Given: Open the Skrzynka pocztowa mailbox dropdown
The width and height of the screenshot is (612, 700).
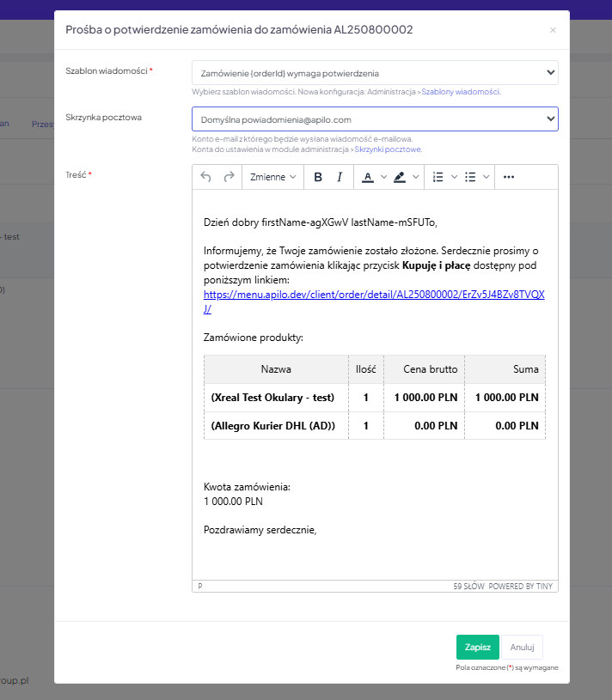Looking at the screenshot, I should click(x=375, y=119).
